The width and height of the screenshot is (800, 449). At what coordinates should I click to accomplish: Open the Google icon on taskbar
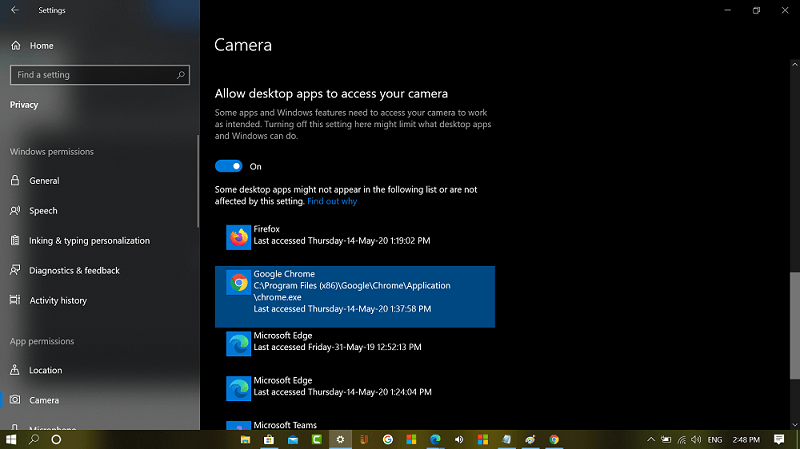pos(388,439)
